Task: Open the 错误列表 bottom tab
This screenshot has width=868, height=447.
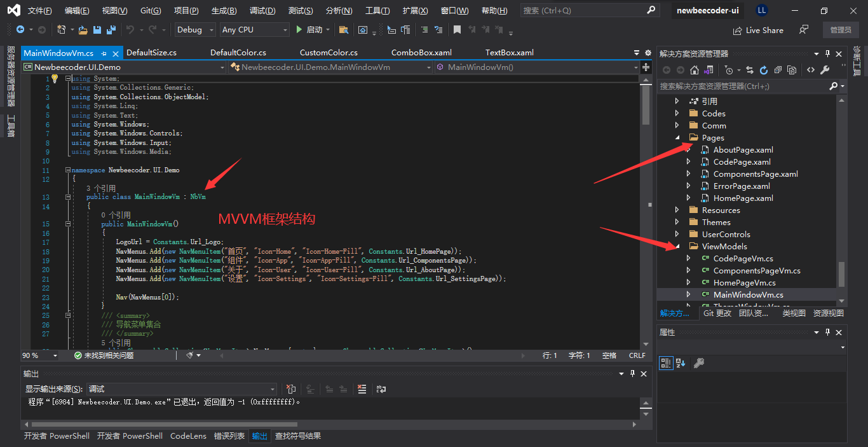Action: 229,436
